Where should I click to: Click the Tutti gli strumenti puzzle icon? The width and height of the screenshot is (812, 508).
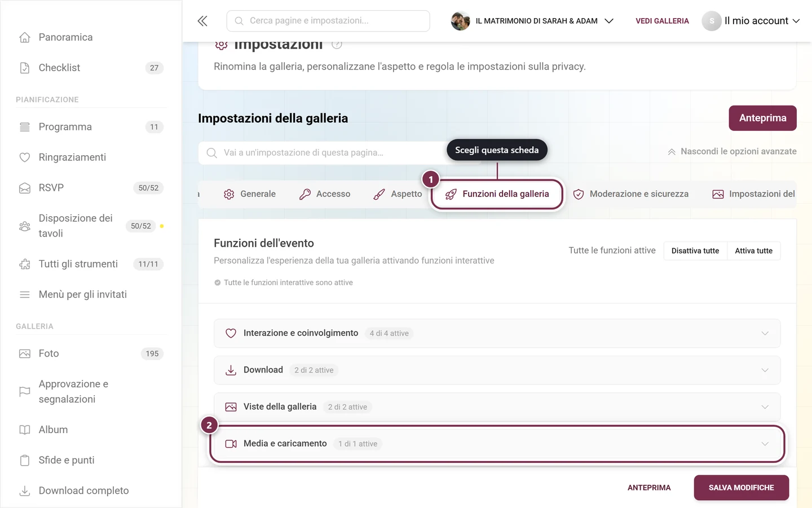click(x=25, y=264)
